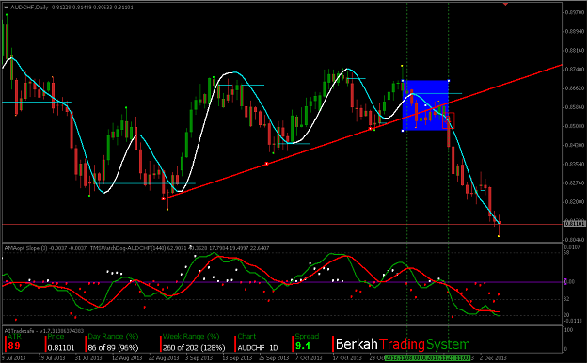Image resolution: width=588 pixels, height=364 pixels.
Task: Click the 2 Dec 2013 date label
Action: click(493, 358)
